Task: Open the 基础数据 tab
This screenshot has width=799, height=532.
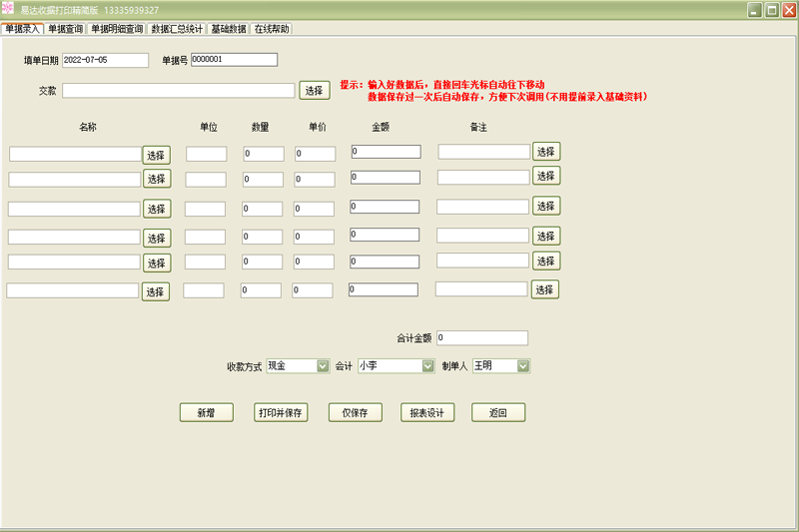Action: (x=229, y=29)
